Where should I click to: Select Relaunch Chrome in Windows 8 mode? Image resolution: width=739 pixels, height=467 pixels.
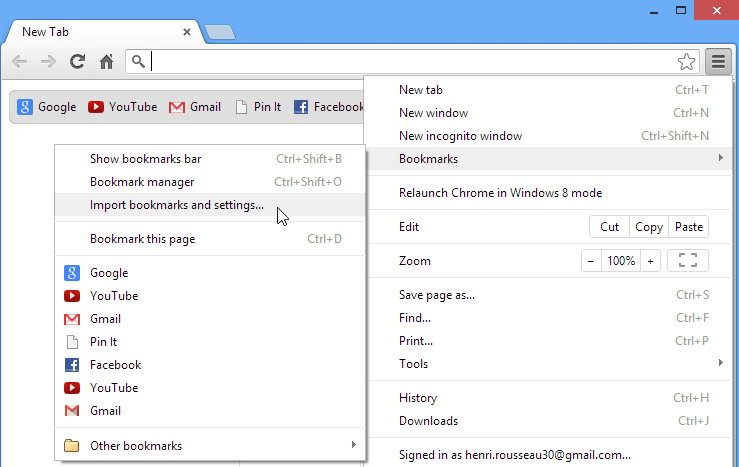point(548,193)
